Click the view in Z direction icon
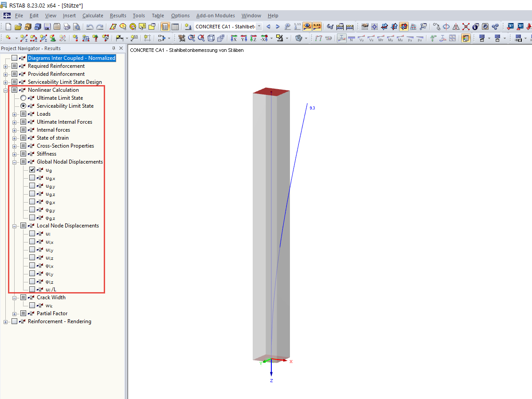 [254, 38]
